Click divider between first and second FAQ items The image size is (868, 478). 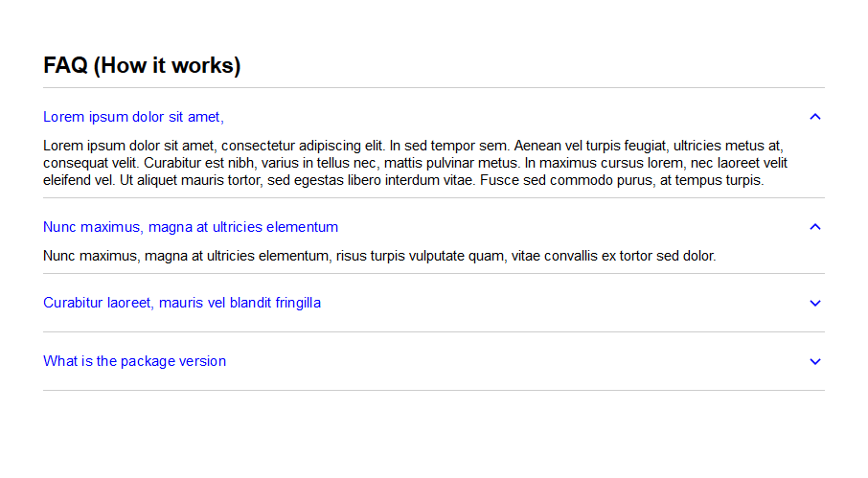coord(434,197)
